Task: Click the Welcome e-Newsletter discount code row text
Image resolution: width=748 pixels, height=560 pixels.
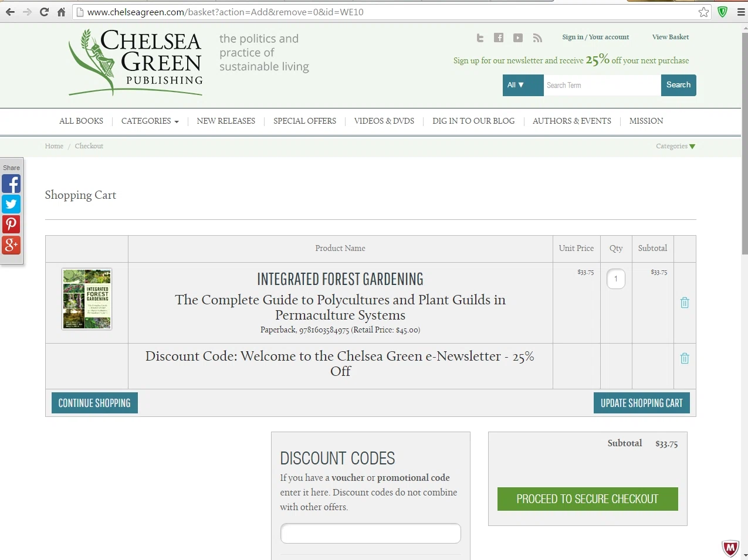Action: pos(340,364)
